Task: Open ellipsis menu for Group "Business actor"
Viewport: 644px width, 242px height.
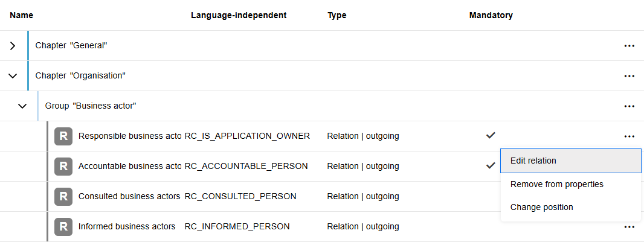Action: pos(629,106)
